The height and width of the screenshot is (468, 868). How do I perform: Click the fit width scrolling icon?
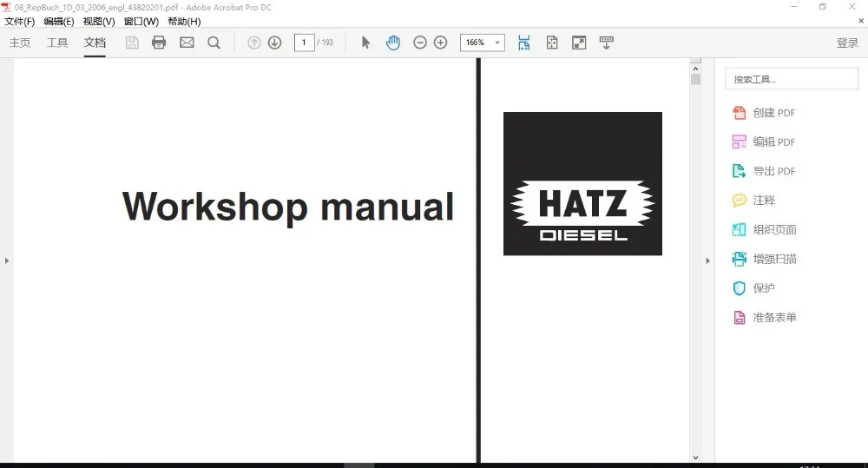click(523, 43)
